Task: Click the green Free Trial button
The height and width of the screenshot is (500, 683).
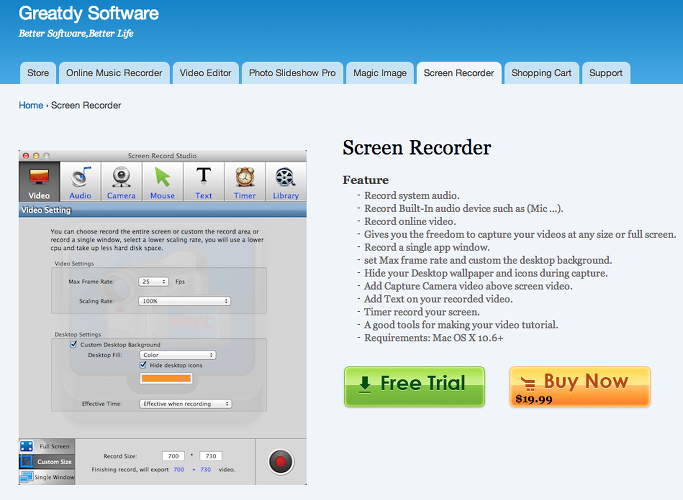Action: click(414, 387)
